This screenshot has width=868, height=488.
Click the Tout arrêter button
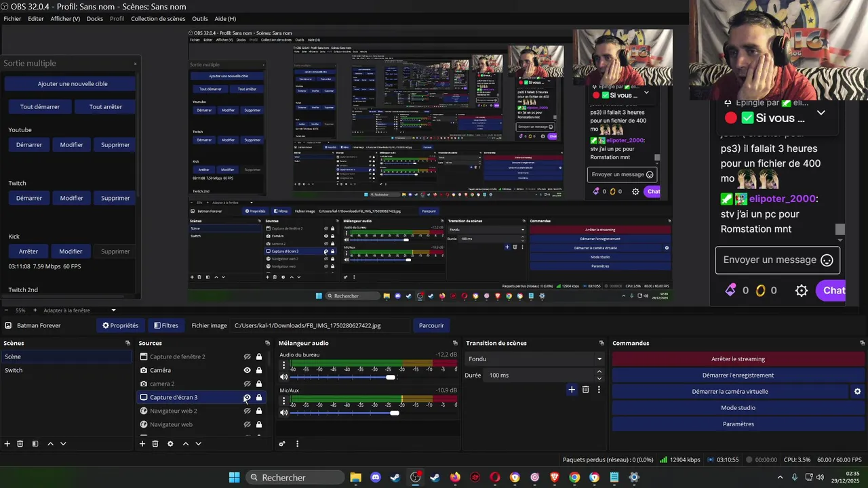click(106, 107)
